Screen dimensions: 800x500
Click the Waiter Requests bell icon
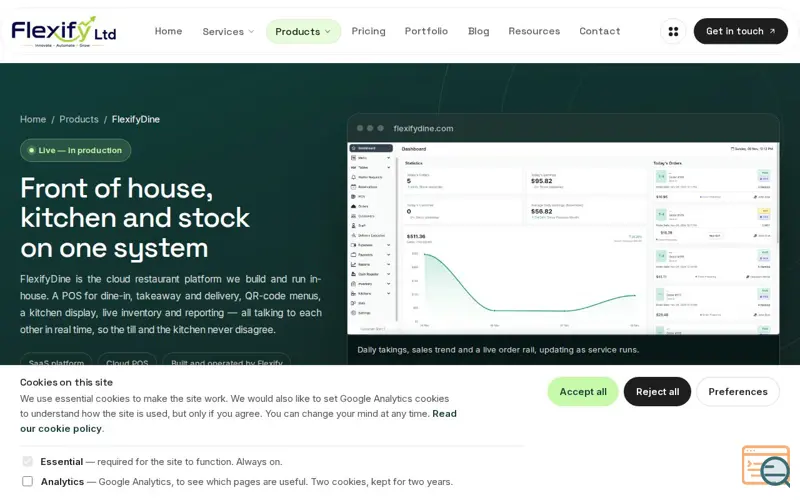click(354, 177)
